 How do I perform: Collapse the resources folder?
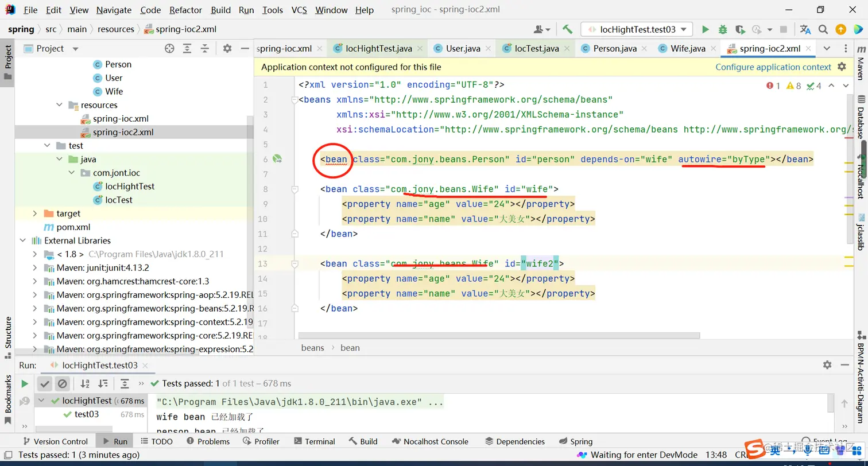(x=60, y=105)
